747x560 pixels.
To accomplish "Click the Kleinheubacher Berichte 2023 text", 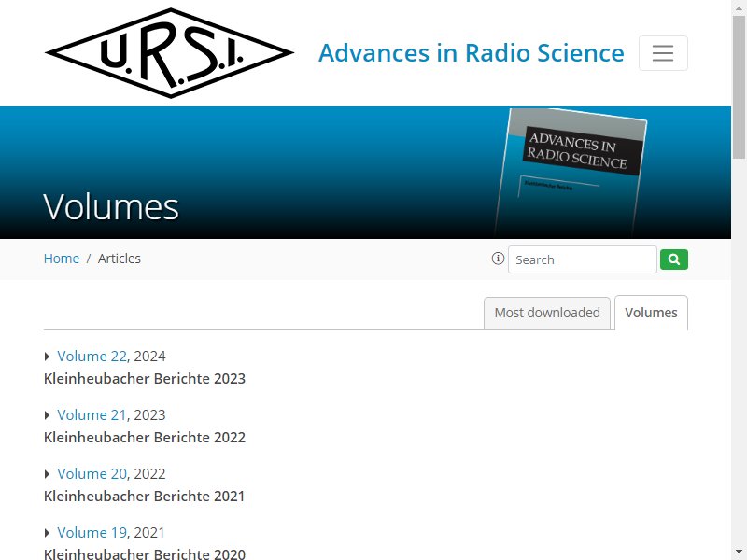I will 145,379.
